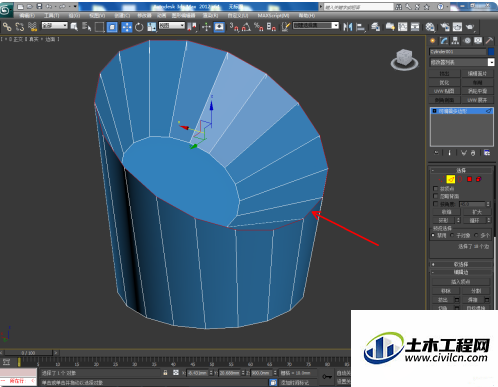
Task: Click the Use Pivot Point Center icon
Action: point(192,27)
